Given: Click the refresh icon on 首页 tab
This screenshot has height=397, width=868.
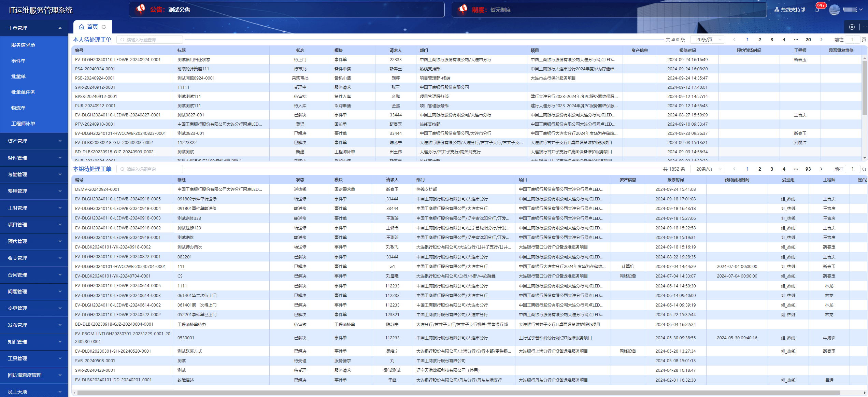Looking at the screenshot, I should [104, 27].
